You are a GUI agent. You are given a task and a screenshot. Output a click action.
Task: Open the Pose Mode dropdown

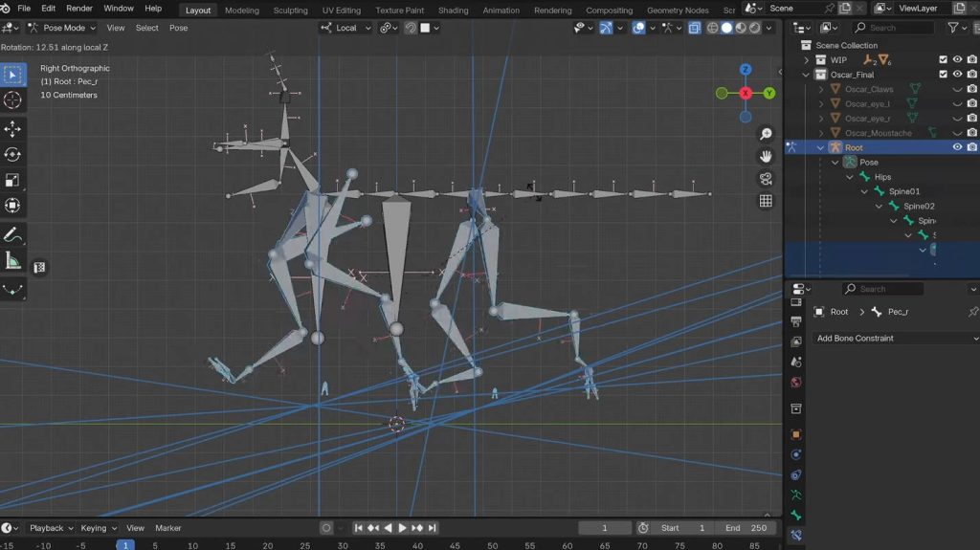63,28
